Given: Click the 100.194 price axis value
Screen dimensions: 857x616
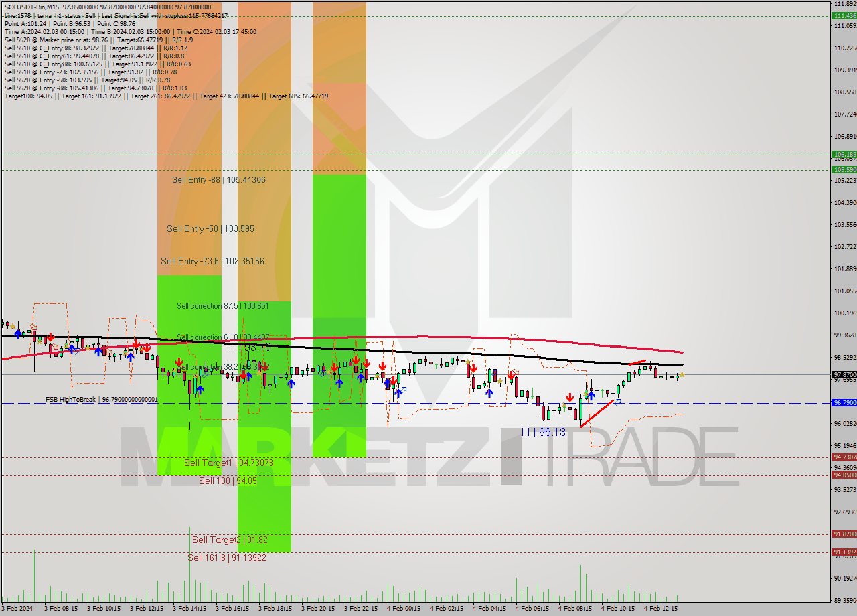Looking at the screenshot, I should tap(844, 313).
